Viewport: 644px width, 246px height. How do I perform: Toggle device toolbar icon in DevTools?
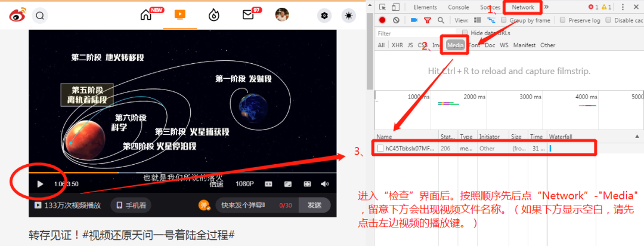coord(395,7)
